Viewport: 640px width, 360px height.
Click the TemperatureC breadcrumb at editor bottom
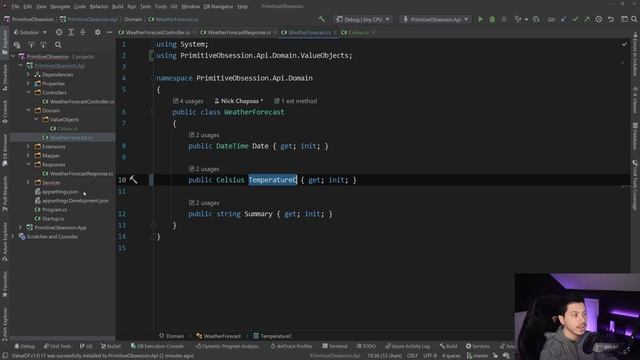click(x=272, y=336)
